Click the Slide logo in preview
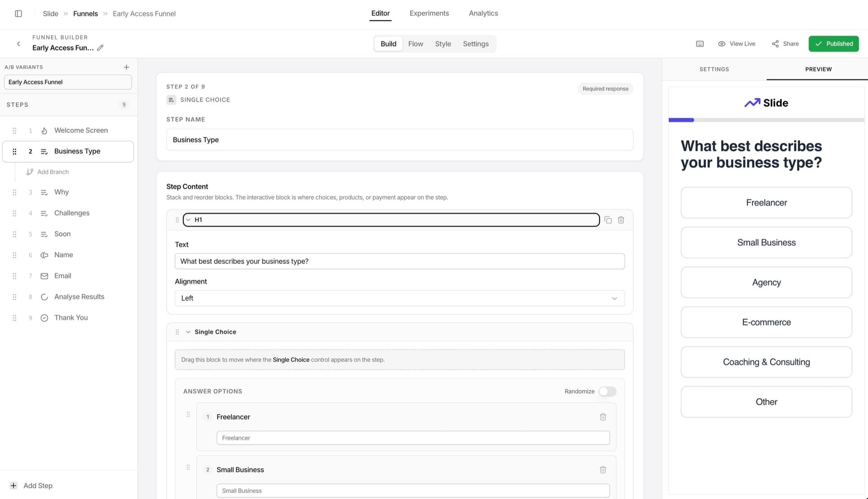This screenshot has width=868, height=499. [766, 103]
